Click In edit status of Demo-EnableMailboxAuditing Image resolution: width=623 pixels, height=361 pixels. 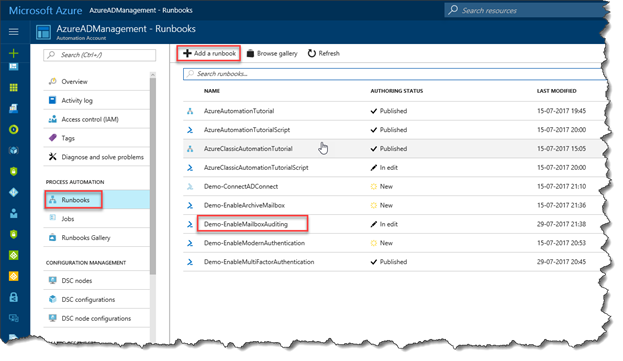(384, 224)
